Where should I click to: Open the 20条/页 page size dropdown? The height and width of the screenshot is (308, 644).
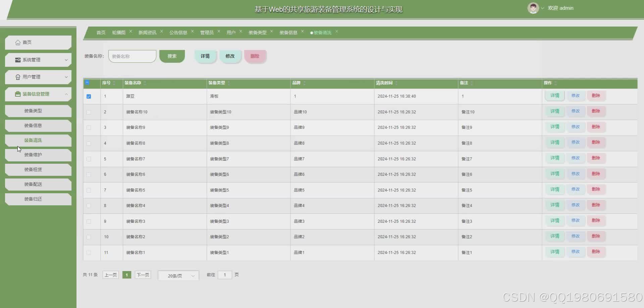[178, 275]
